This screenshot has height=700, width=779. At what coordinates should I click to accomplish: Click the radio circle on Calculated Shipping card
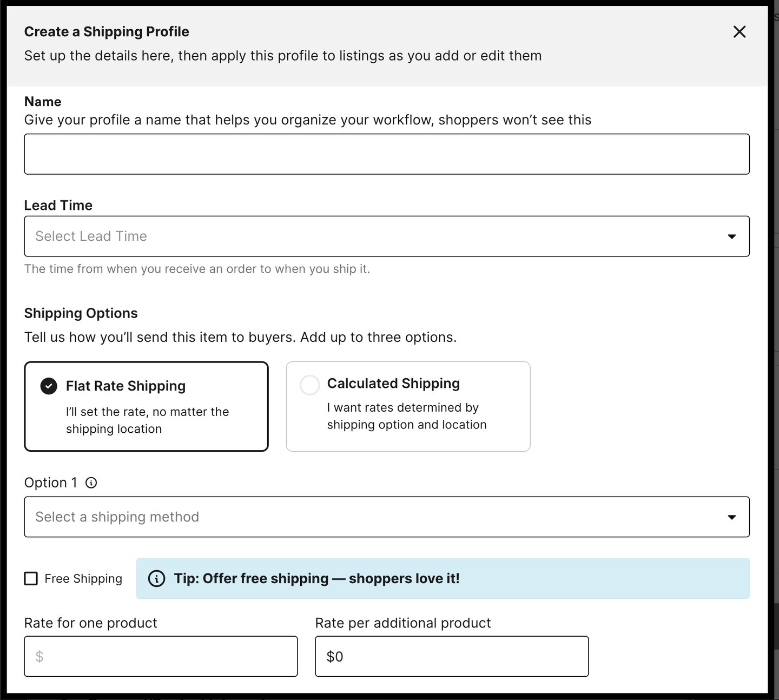click(309, 385)
